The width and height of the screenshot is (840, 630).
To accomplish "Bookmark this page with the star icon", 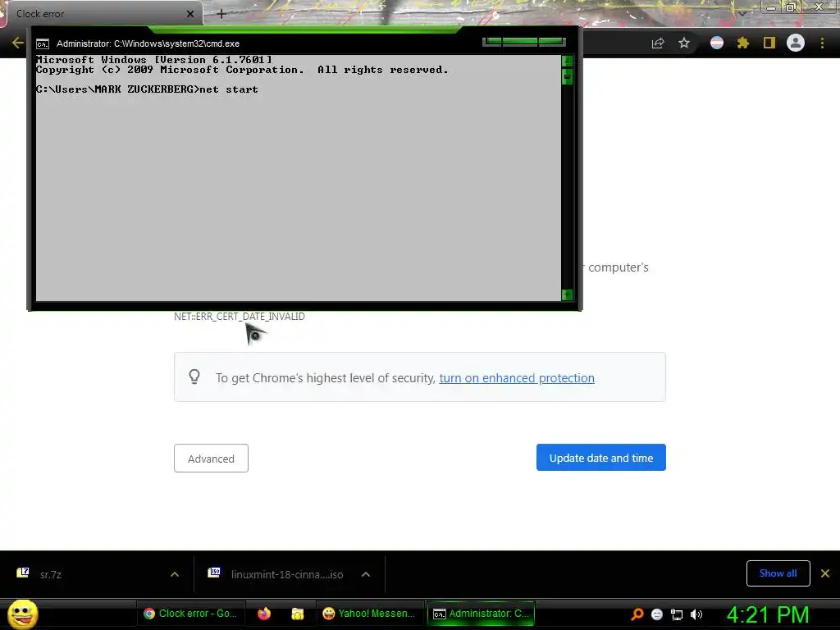I will click(684, 43).
